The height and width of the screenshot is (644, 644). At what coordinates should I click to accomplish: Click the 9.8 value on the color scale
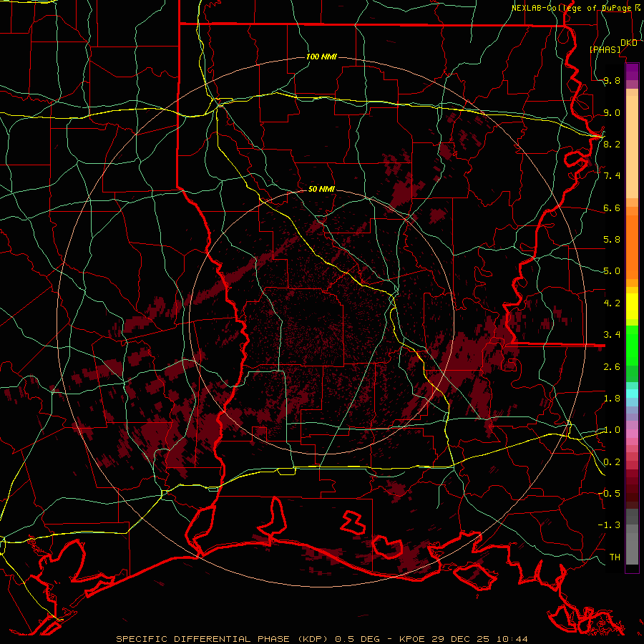[x=612, y=81]
